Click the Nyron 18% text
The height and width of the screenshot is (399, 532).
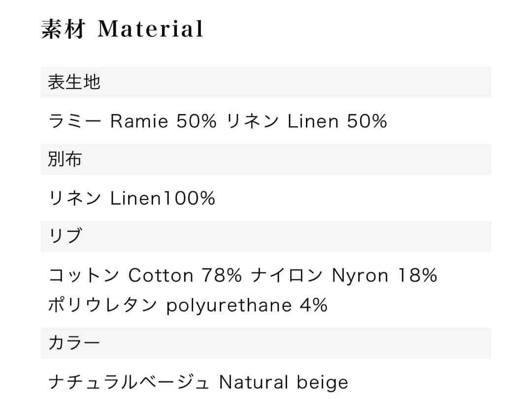pos(384,275)
